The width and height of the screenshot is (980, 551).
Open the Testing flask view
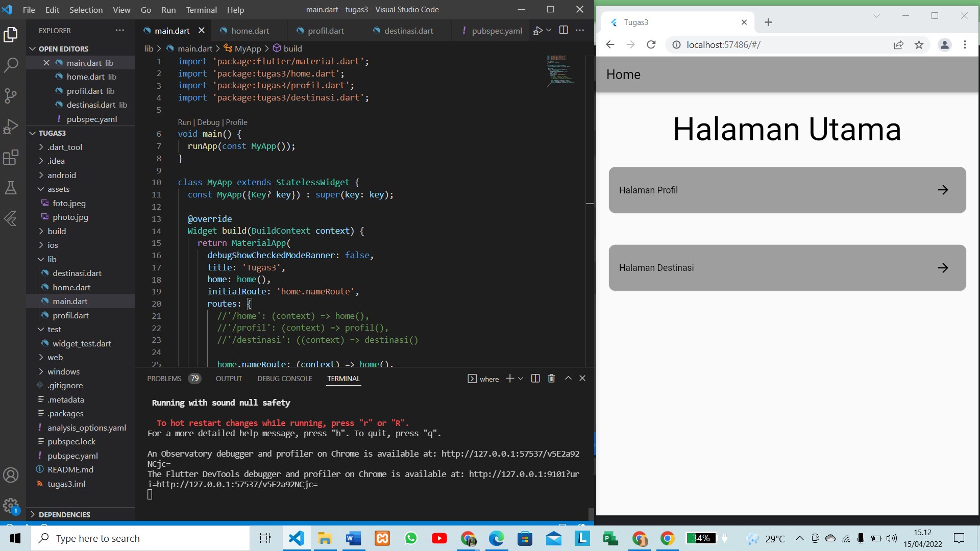click(11, 188)
